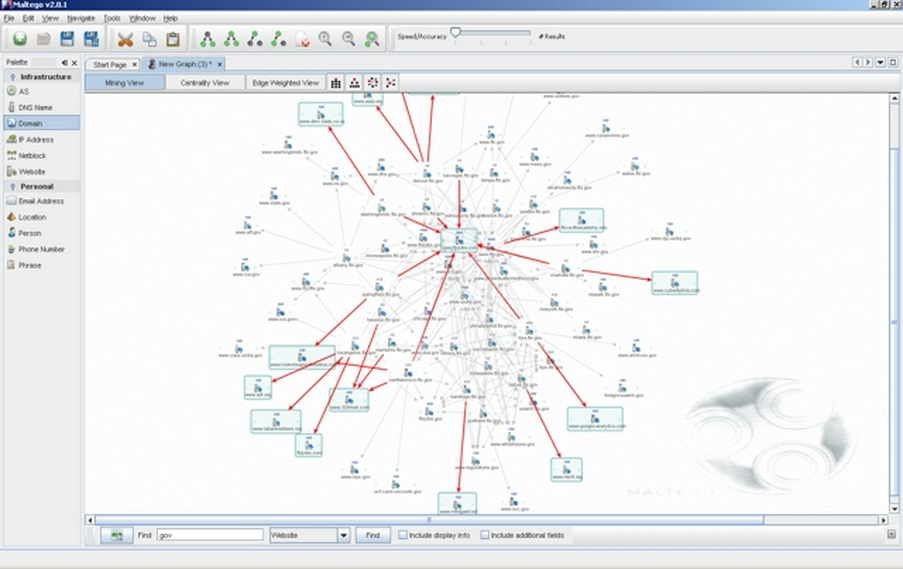Open the Help menu
Image resolution: width=903 pixels, height=569 pixels.
click(x=170, y=18)
